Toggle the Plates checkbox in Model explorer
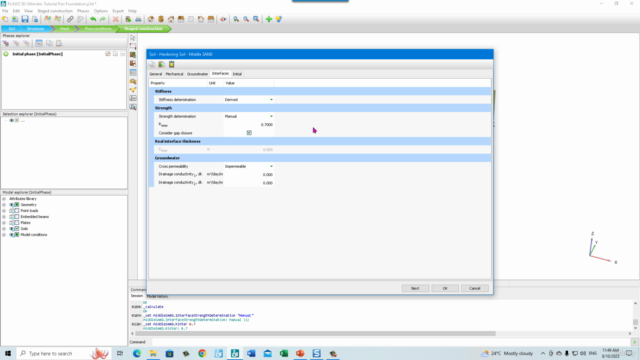 pyautogui.click(x=17, y=223)
